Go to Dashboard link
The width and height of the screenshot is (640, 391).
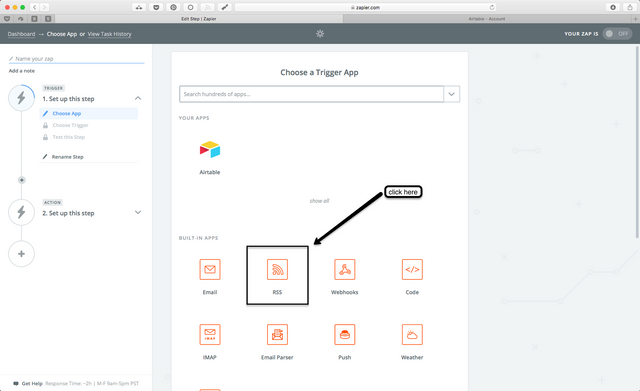[21, 34]
